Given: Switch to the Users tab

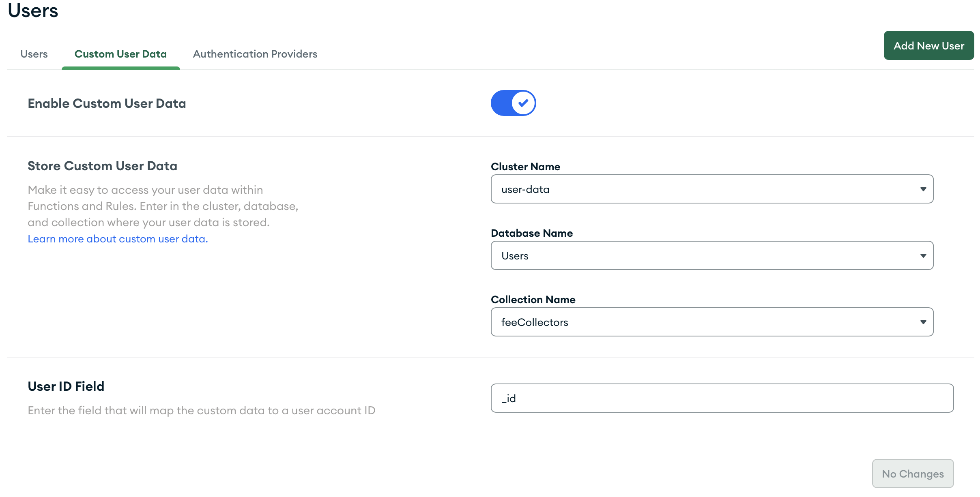Looking at the screenshot, I should click(x=34, y=54).
